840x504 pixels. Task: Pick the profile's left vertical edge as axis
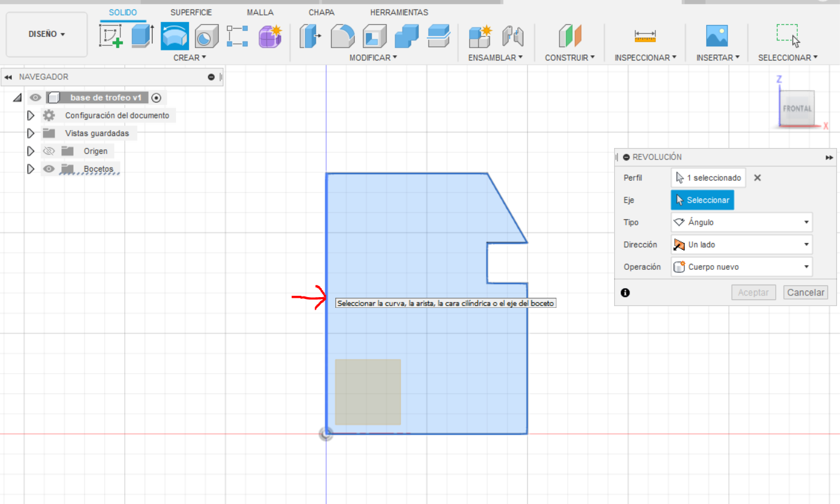point(326,303)
